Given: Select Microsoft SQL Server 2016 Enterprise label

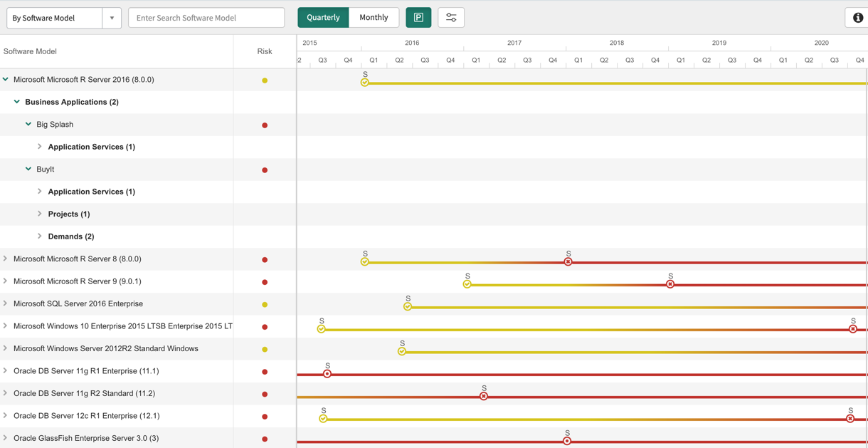Looking at the screenshot, I should click(78, 304).
